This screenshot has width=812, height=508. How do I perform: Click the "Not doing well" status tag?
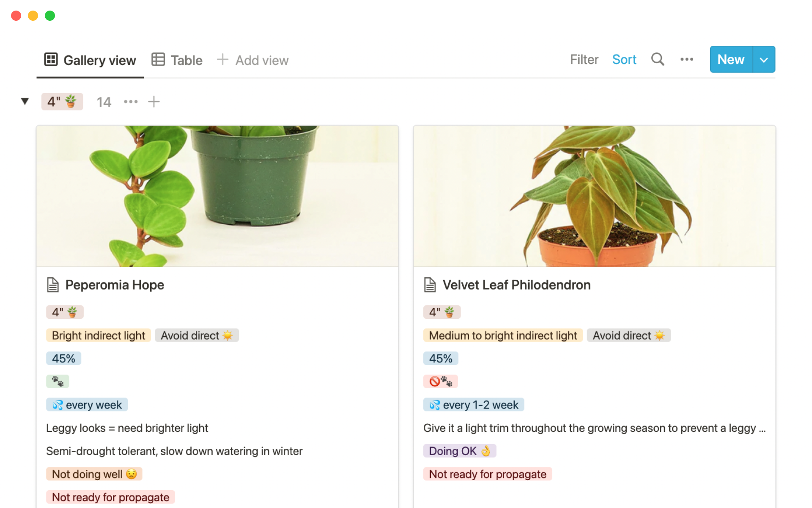click(94, 474)
